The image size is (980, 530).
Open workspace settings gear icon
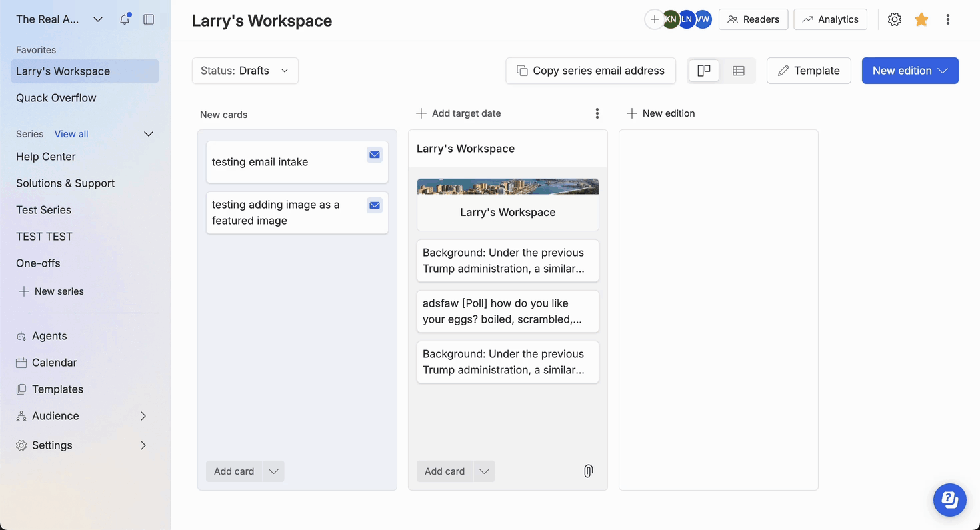point(895,19)
